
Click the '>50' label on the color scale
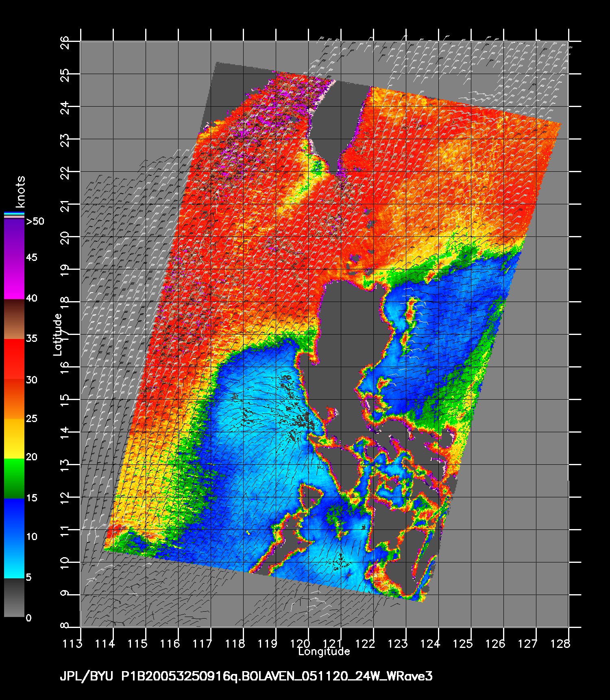tap(35, 221)
